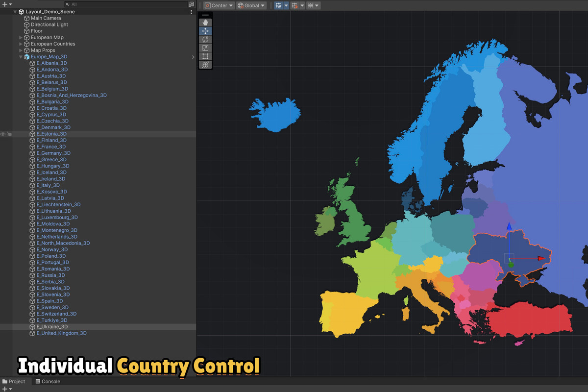Image resolution: width=588 pixels, height=392 pixels.
Task: Toggle E_Estonia_3D scene visibility eye
Action: click(3, 134)
